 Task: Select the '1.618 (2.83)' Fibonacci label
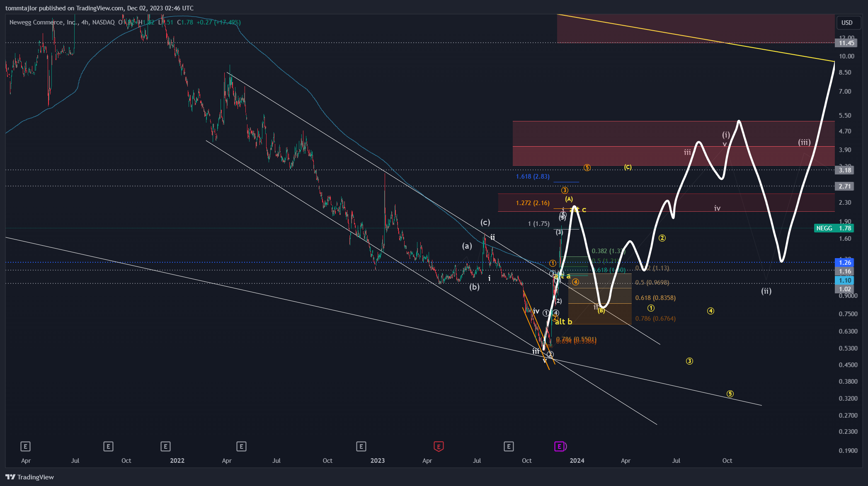[x=533, y=177]
